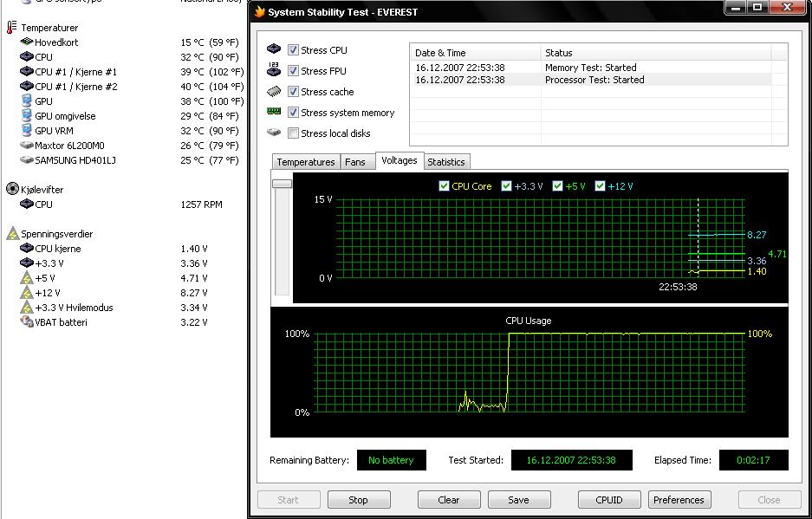Enable the Stress local disks checkbox
Viewport: 812px width, 519px height.
pos(293,133)
